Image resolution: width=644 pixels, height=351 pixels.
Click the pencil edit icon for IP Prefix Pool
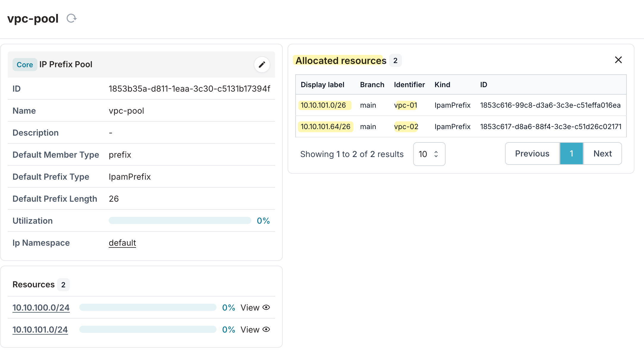tap(262, 65)
